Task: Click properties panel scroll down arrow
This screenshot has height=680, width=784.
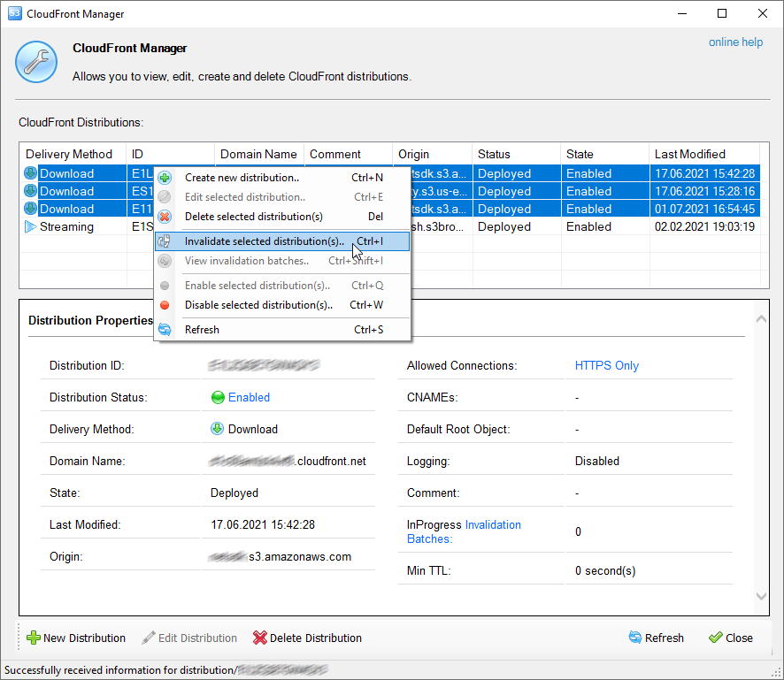Action: 761,596
